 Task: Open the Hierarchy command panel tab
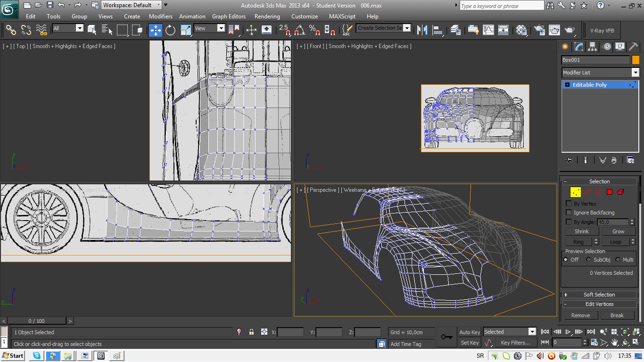coord(593,47)
